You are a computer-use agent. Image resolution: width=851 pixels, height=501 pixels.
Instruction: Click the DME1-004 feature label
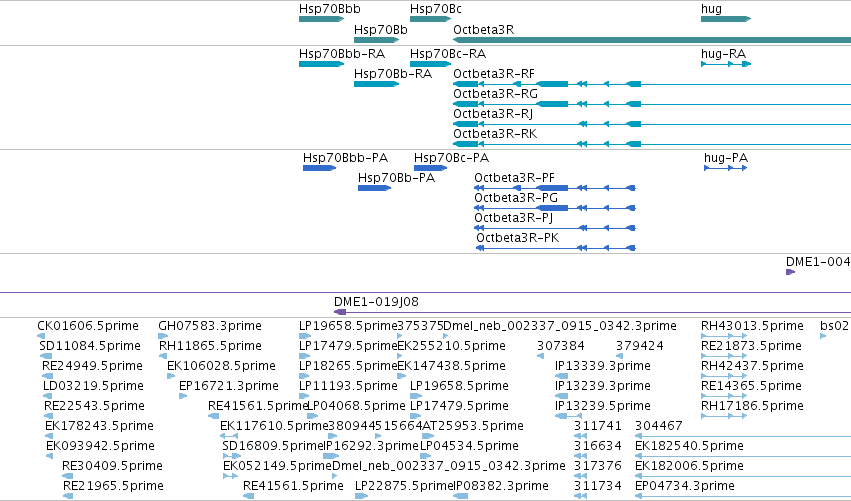[818, 262]
